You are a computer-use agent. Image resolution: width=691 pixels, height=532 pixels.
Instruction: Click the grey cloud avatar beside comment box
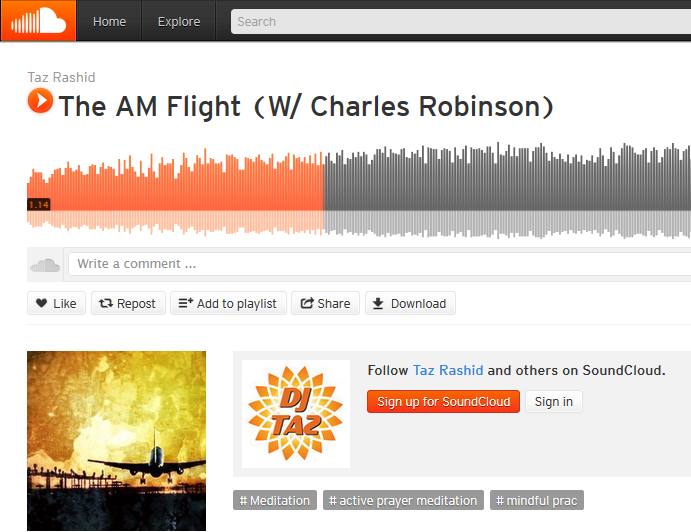45,265
